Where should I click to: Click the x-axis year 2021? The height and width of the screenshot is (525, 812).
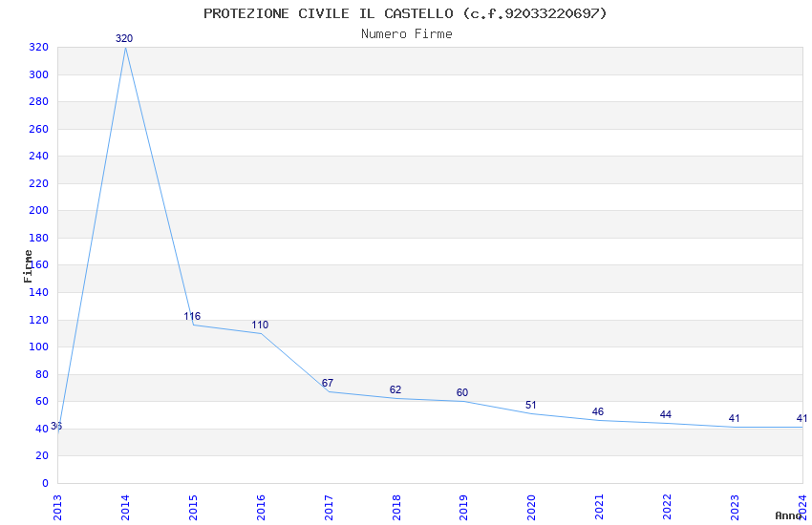(600, 508)
